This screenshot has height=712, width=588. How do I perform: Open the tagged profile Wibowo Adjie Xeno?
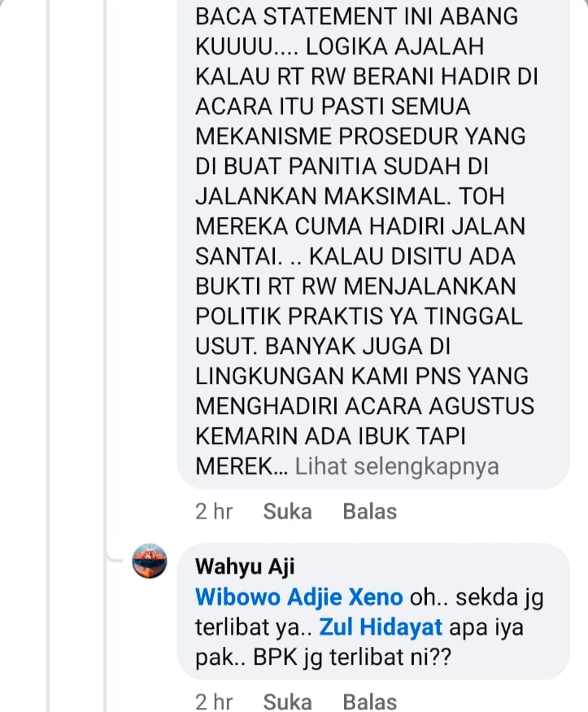point(299,597)
